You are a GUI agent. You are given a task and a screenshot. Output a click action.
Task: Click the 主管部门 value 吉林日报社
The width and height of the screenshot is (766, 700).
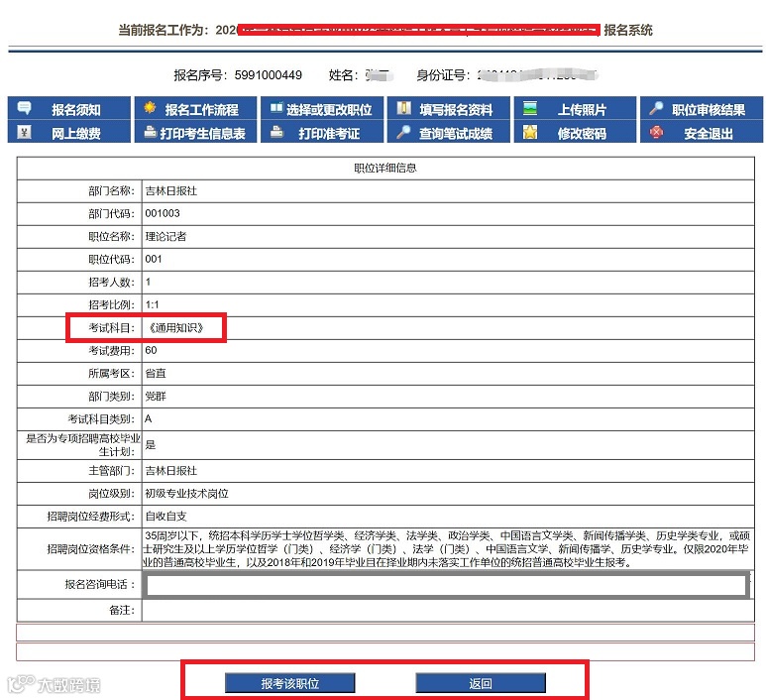point(171,470)
